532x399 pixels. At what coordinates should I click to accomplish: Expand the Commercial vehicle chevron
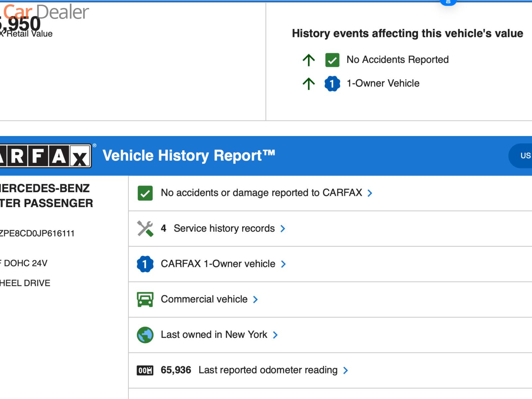click(x=255, y=300)
